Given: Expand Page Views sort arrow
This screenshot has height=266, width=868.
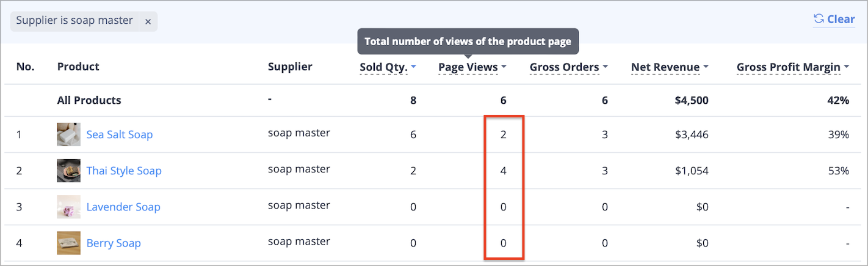Looking at the screenshot, I should point(504,67).
